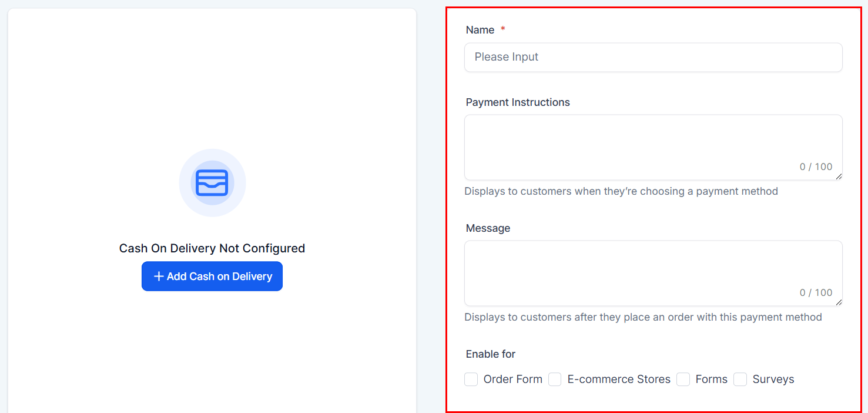Toggle the Surveys checkbox

click(740, 379)
